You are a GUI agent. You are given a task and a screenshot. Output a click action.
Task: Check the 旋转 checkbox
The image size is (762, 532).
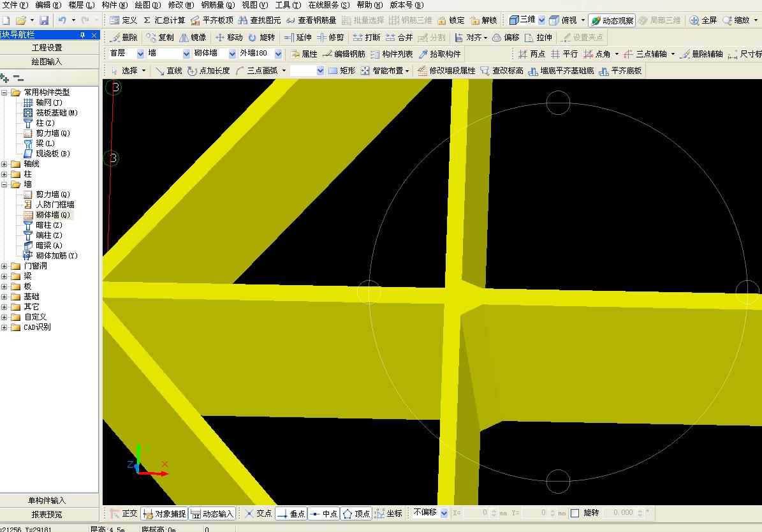click(575, 513)
